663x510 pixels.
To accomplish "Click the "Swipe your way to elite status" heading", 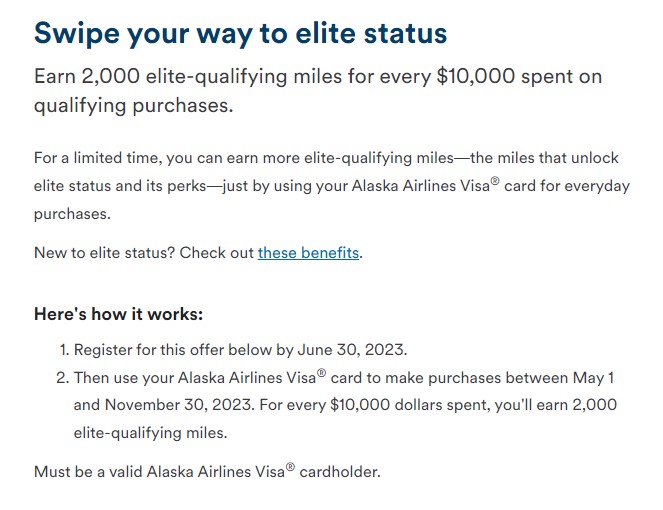I will point(240,34).
